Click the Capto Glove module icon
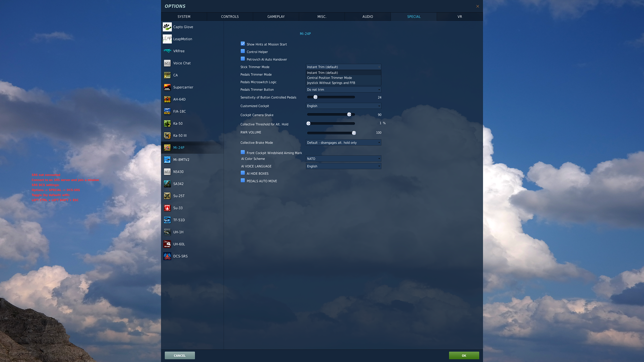Viewport: 644px width, 362px height. 167,27
